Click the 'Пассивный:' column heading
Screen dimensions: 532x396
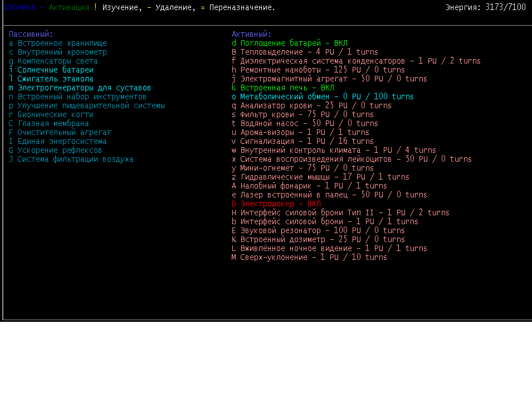pyautogui.click(x=31, y=35)
